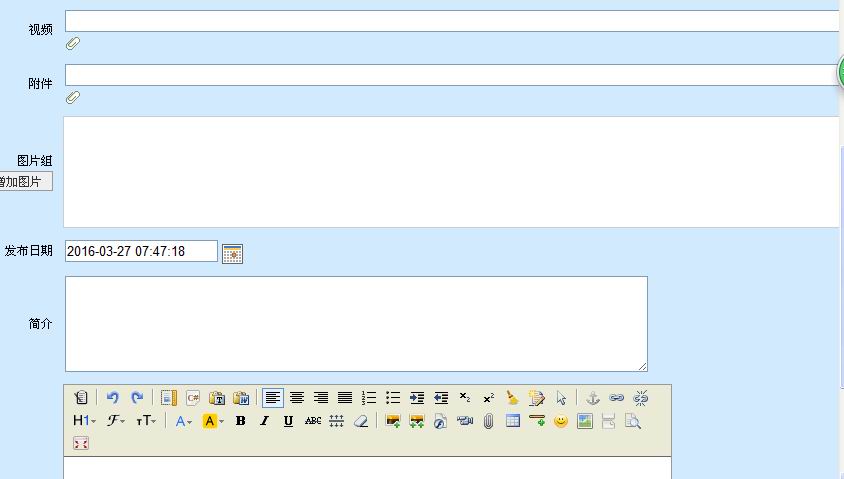844x479 pixels.
Task: Select center text alignment
Action: pos(297,397)
